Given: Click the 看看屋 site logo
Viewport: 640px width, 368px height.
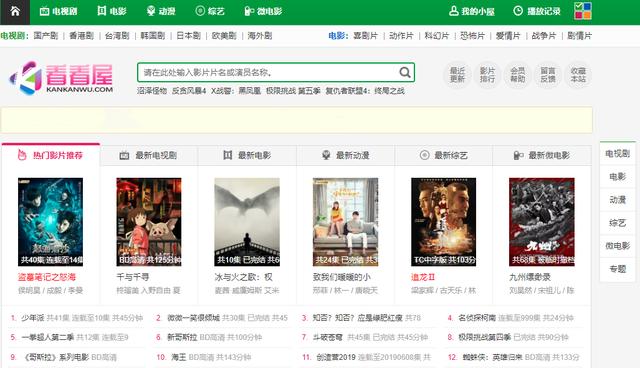Looking at the screenshot, I should 61,78.
